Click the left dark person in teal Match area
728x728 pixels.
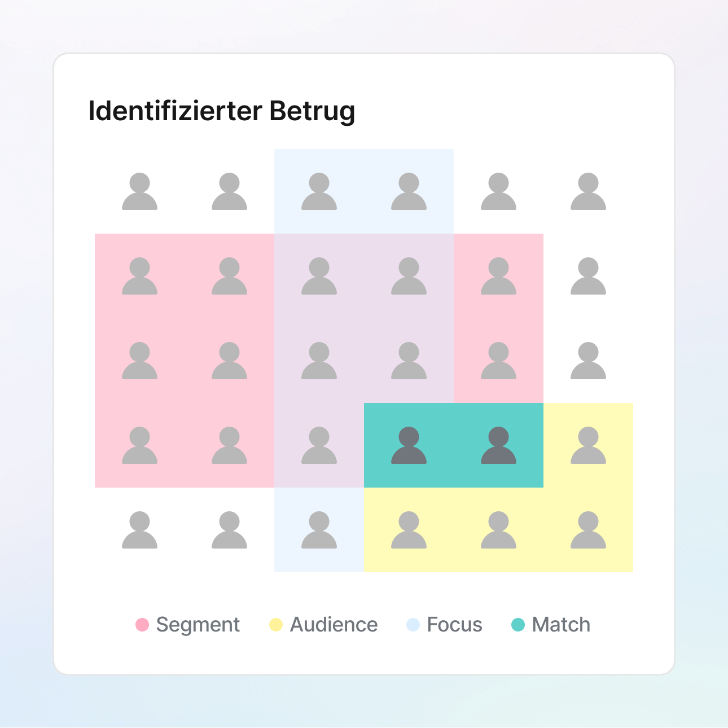tap(409, 445)
